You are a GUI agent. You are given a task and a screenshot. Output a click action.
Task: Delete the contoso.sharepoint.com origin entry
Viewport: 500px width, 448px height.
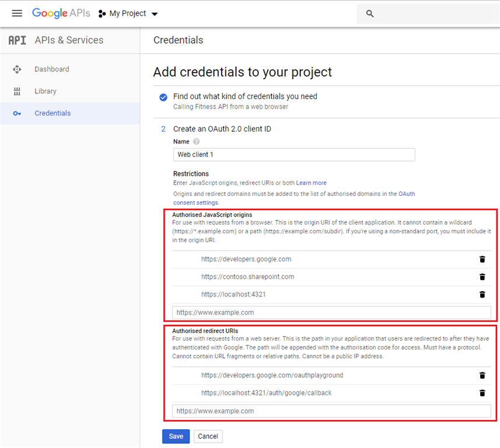(x=482, y=276)
